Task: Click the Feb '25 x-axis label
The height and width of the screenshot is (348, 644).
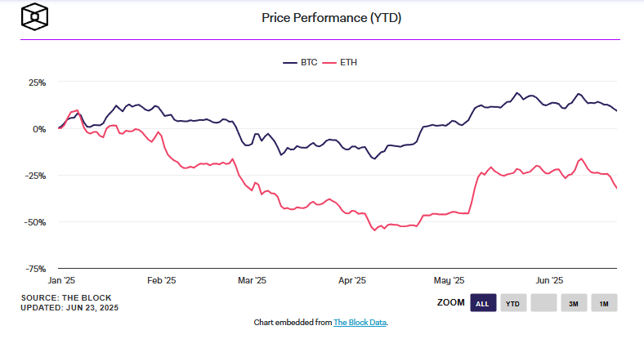Action: tap(161, 279)
